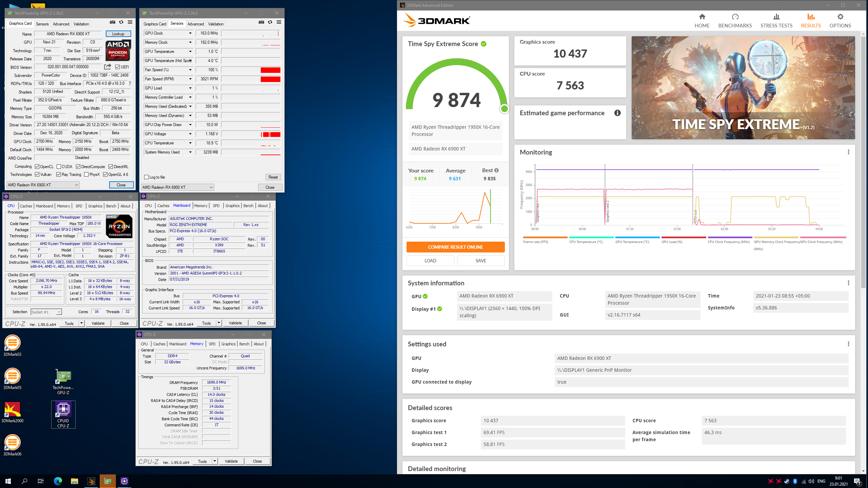Click the RESULTS bar-chart icon
This screenshot has height=488, width=868.
pyautogui.click(x=811, y=17)
